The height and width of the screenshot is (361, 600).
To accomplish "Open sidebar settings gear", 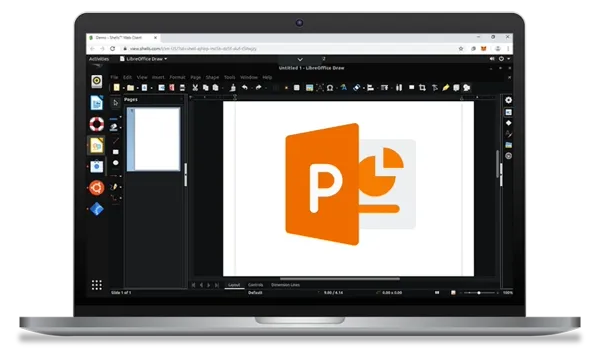I will click(x=508, y=100).
